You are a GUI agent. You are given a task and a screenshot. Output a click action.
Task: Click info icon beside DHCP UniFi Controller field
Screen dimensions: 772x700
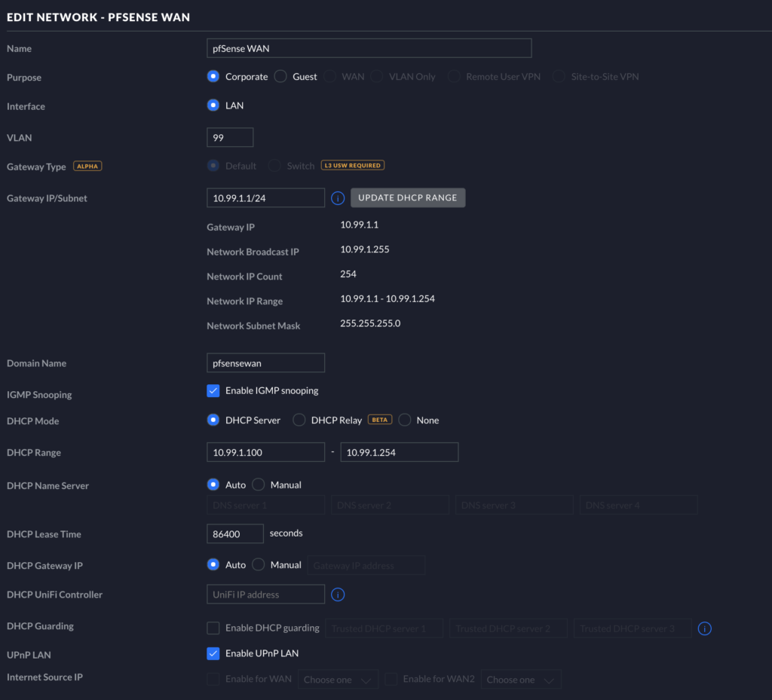338,595
